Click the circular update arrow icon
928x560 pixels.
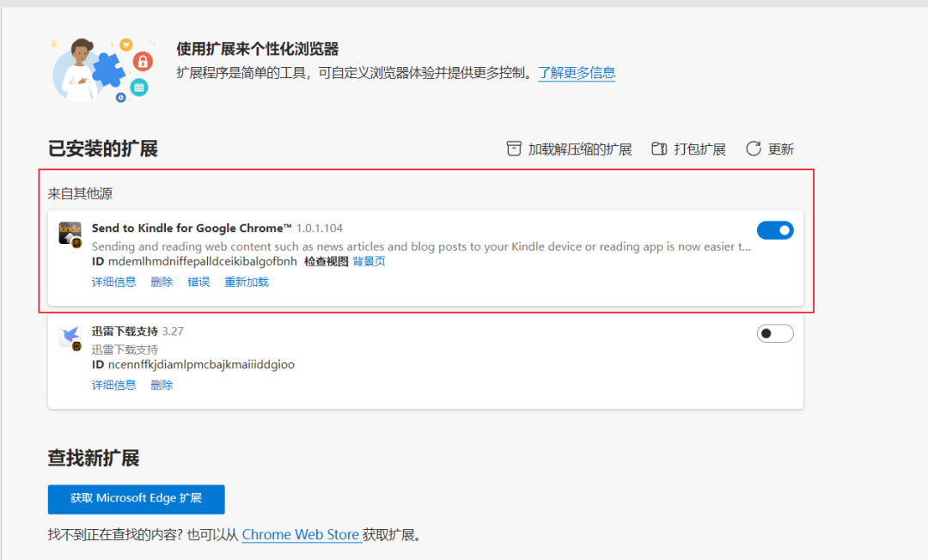(754, 149)
